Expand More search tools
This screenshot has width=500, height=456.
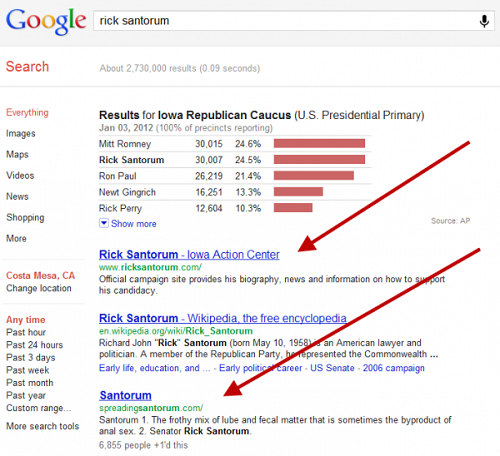[43, 426]
